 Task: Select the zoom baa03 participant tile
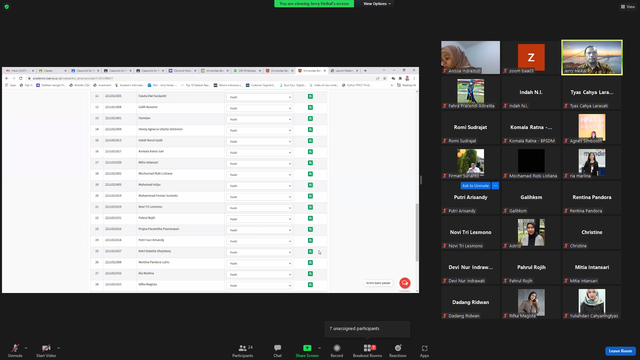click(531, 58)
